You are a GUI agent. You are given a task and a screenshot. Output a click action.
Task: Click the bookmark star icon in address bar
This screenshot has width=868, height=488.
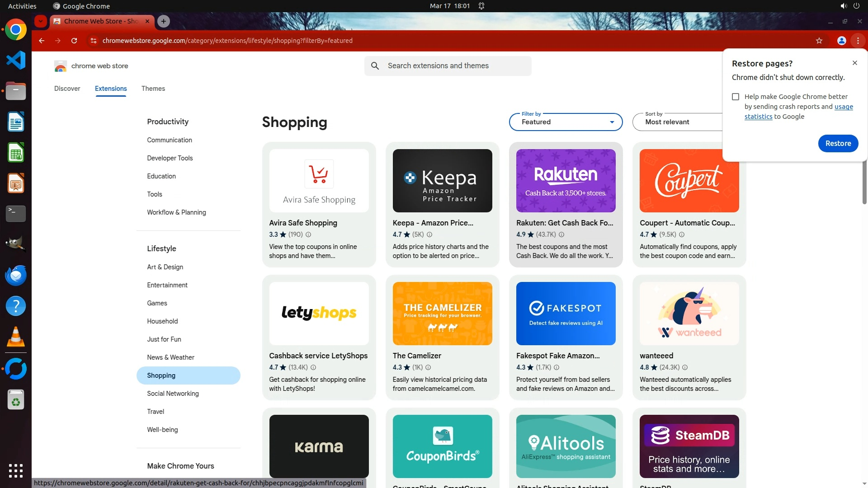(x=819, y=41)
